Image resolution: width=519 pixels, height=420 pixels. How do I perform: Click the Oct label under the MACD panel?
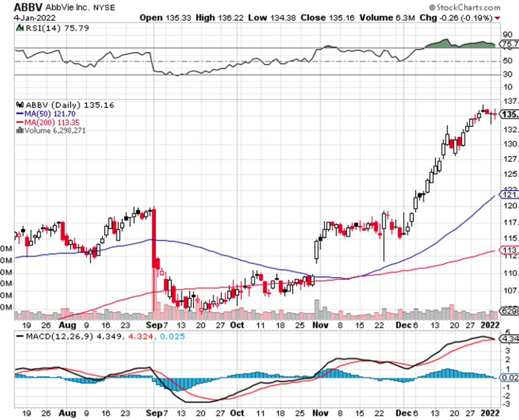[237, 413]
